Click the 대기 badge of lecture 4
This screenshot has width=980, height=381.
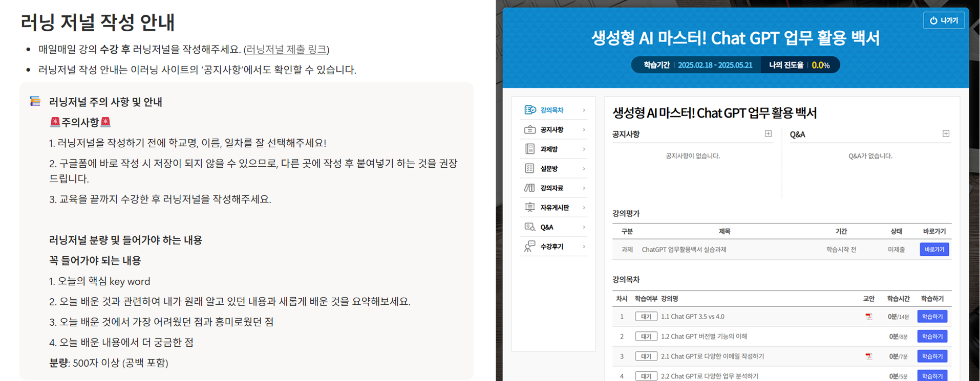coord(646,376)
